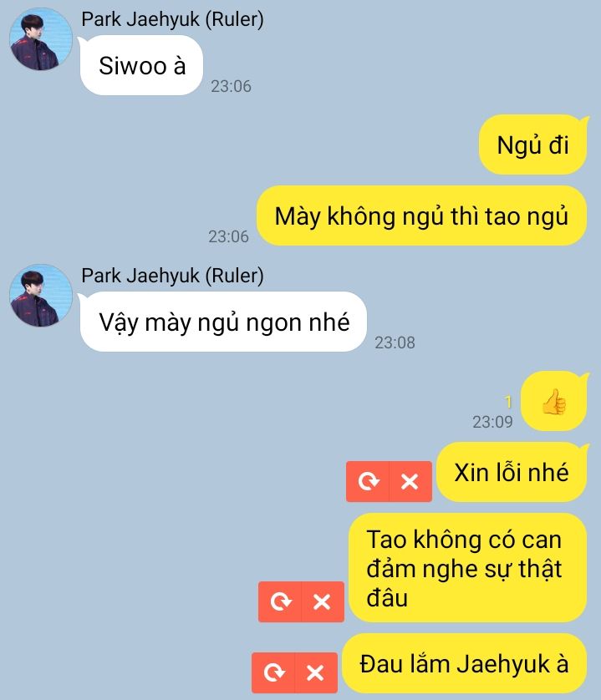
Task: Tap "Mày không ngủ thì tao ngủ" bubble
Action: tap(421, 216)
